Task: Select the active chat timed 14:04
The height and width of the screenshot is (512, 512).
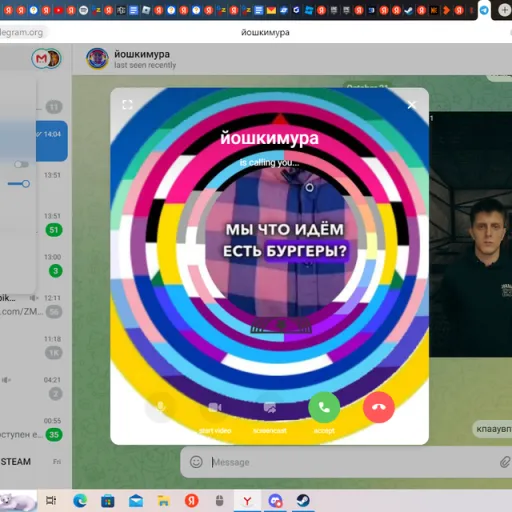Action: [x=52, y=141]
